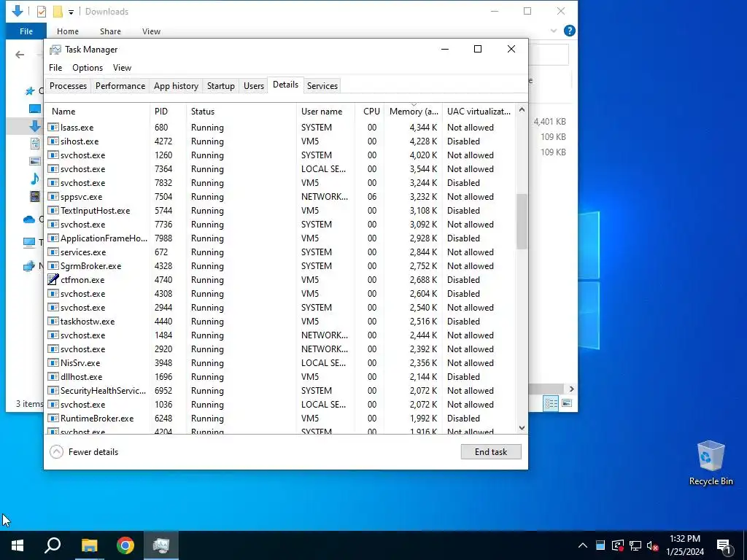747x560 pixels.
Task: Click the 4,401 KB file size in Explorer
Action: 549,122
